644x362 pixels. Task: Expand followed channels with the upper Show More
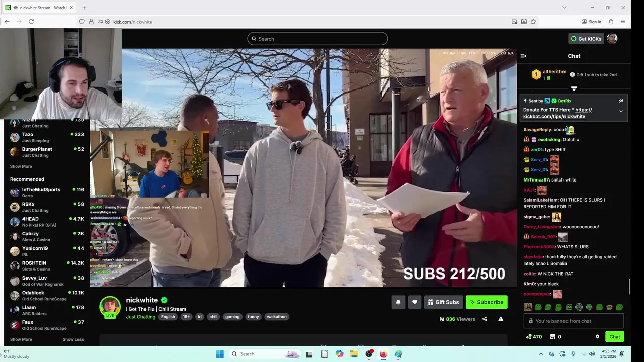pos(21,166)
